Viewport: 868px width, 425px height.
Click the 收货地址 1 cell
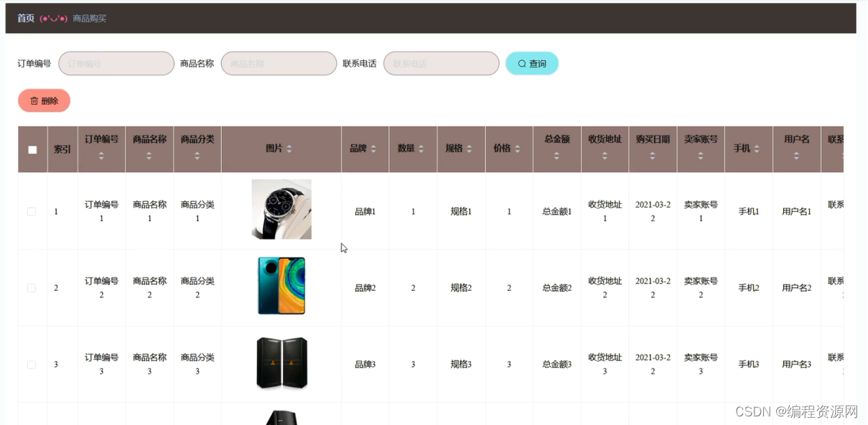[x=605, y=212]
